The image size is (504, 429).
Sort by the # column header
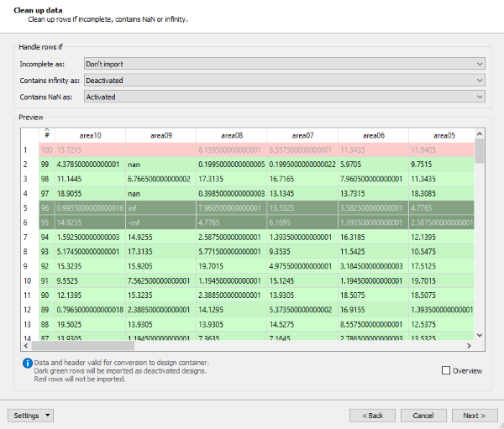47,135
